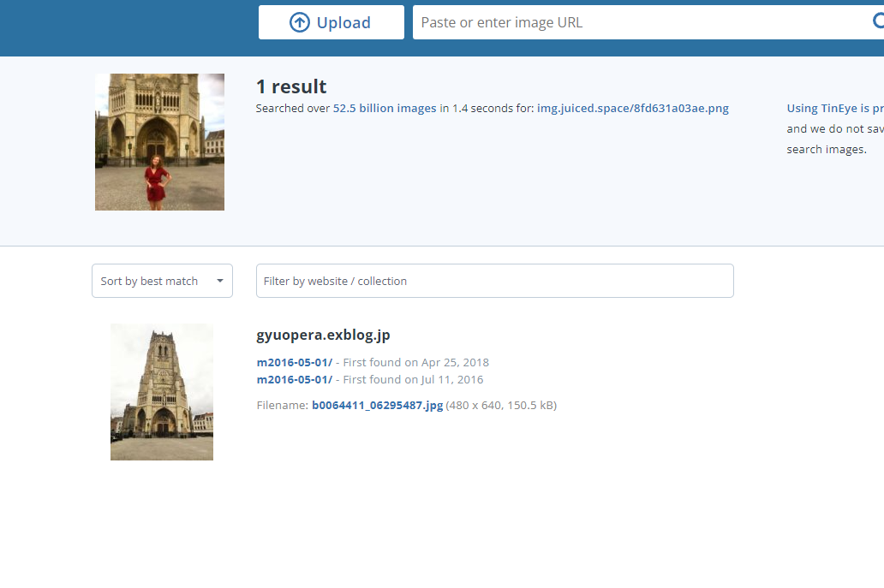This screenshot has height=588, width=884.
Task: Open the b0064411_06295487.jpg filename link
Action: point(377,405)
